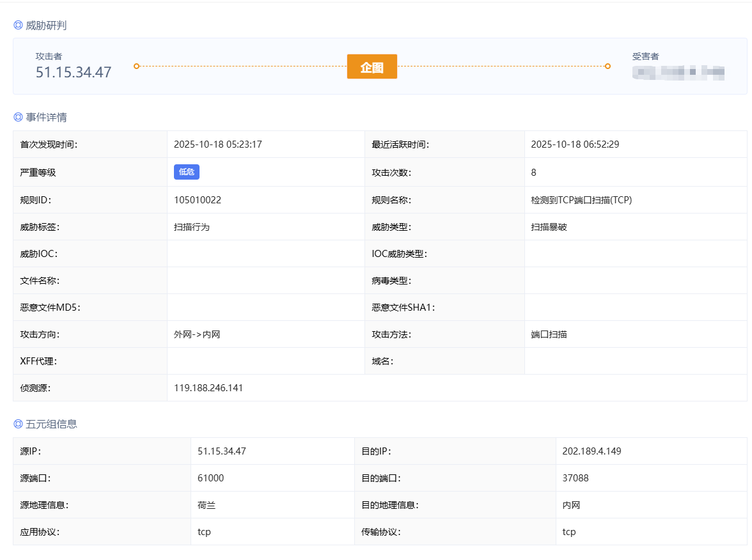This screenshot has width=752, height=560.
Task: Click the blurred victim address
Action: (678, 72)
